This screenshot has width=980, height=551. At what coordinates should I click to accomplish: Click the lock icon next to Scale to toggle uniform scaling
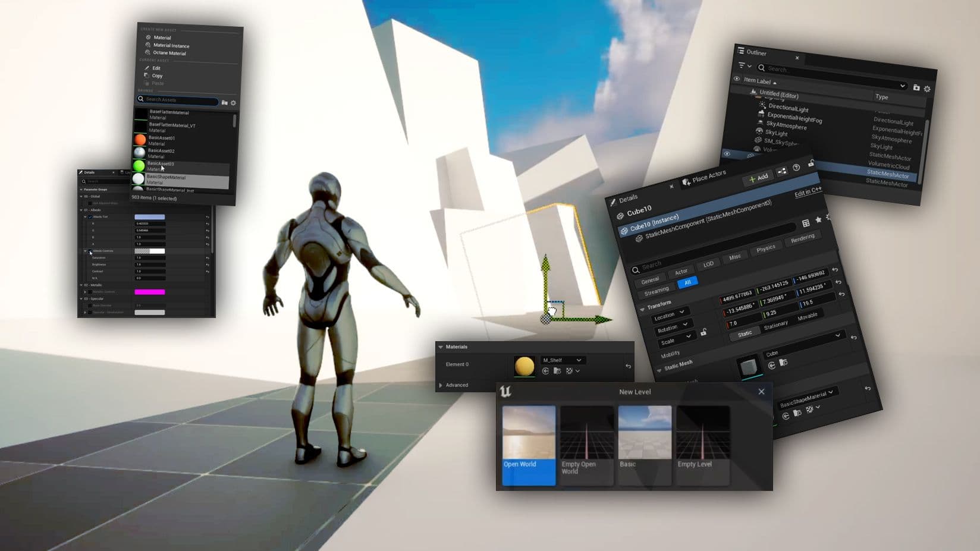[x=704, y=333]
